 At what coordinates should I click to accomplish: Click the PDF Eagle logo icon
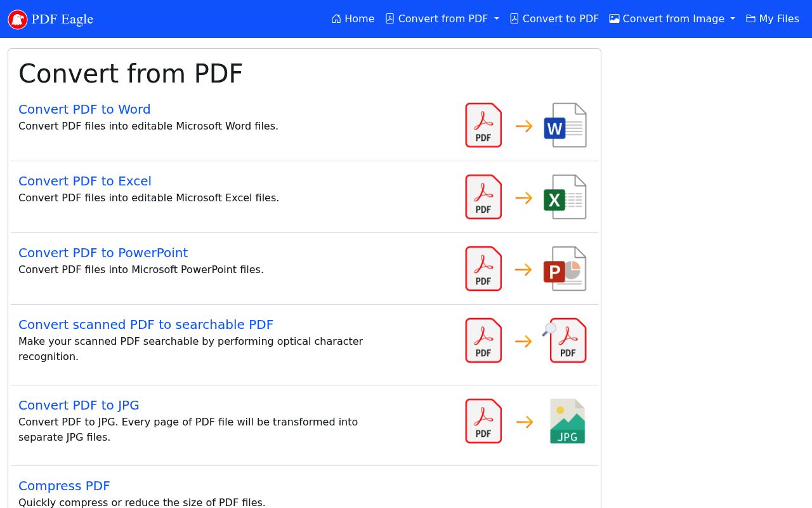(18, 19)
